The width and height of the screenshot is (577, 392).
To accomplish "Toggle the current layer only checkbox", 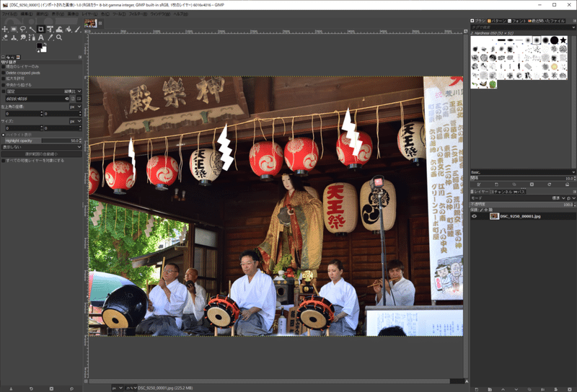I will click(x=4, y=66).
